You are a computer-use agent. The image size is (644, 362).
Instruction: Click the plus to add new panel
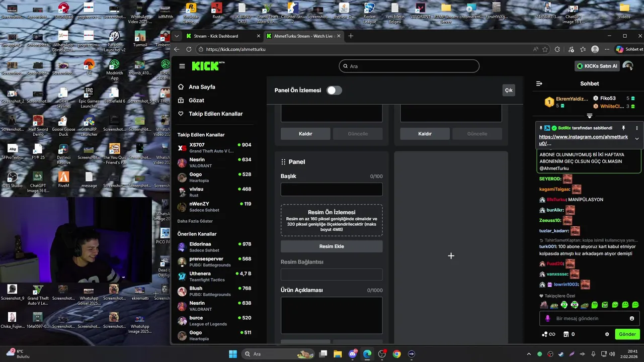click(451, 256)
